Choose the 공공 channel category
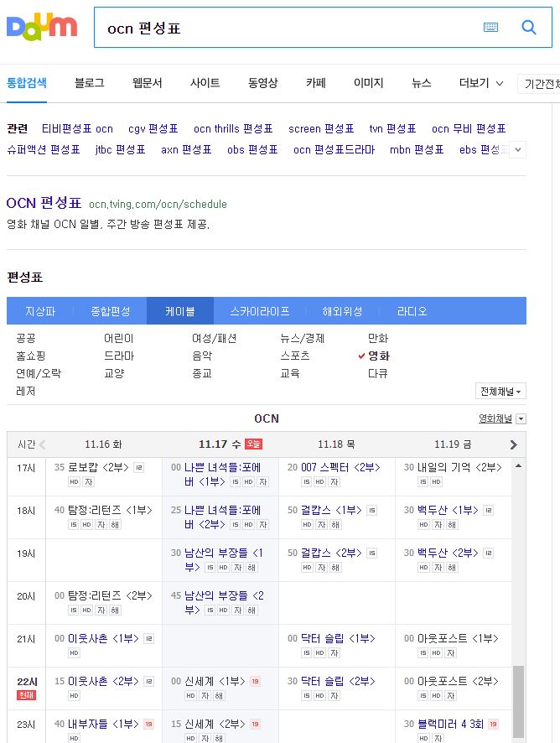Viewport: 560px width, 743px height. click(x=26, y=338)
